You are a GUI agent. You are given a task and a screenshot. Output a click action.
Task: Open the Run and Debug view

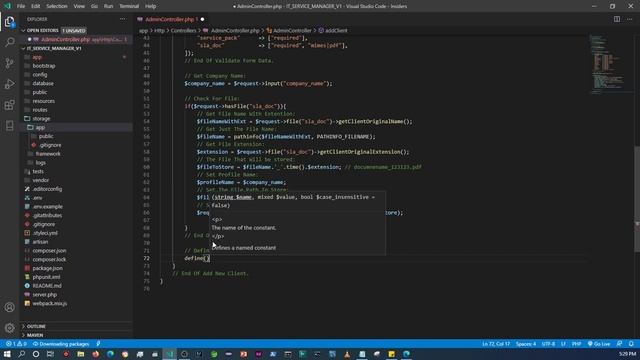point(9,84)
